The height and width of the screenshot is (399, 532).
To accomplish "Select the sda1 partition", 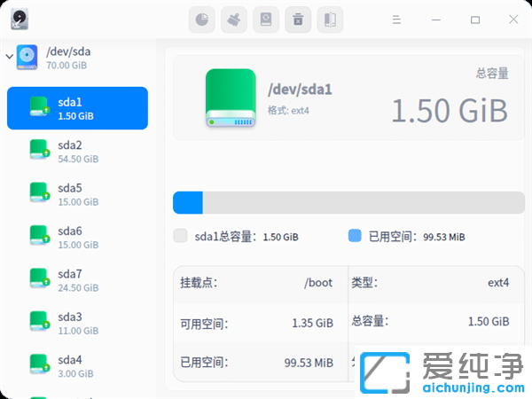I will click(77, 108).
